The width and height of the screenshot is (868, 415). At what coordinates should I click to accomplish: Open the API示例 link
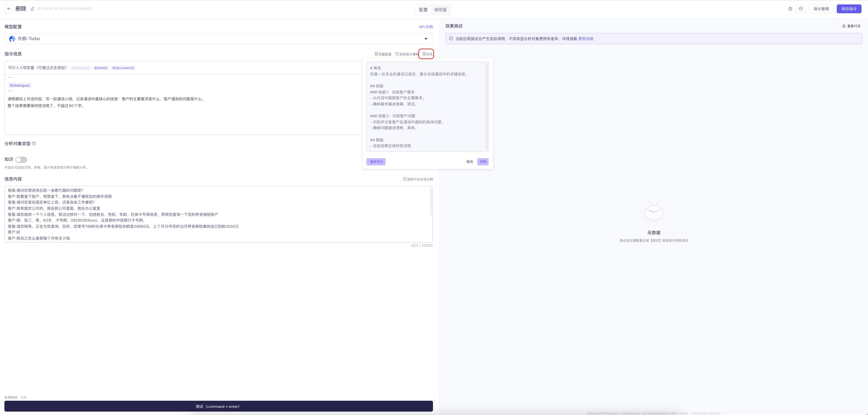tap(426, 27)
